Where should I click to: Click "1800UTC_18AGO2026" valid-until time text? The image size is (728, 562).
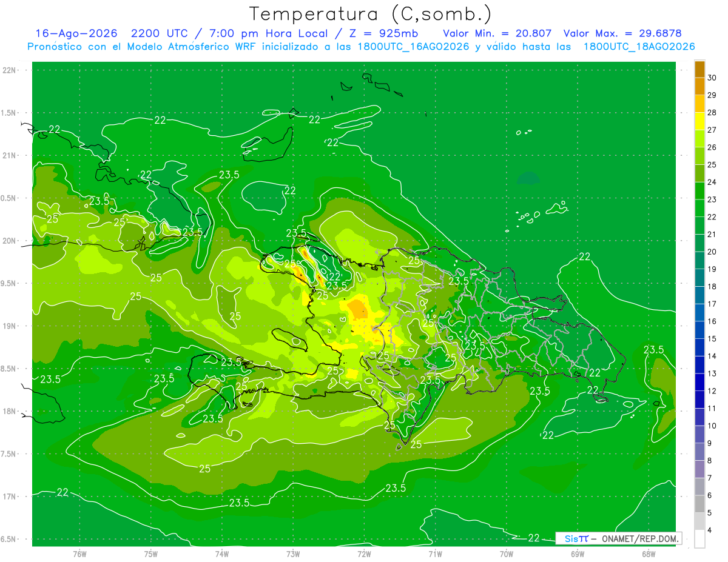tap(639, 47)
